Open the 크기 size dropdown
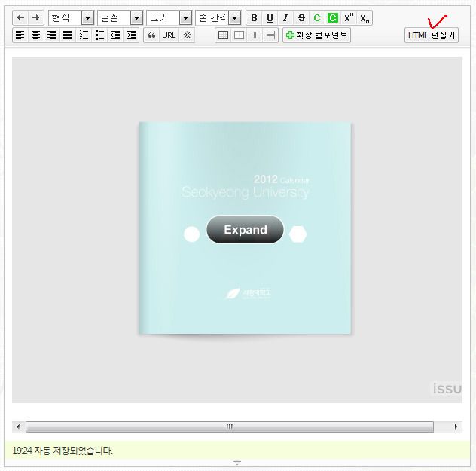Screen dimensions: 476x471 tap(169, 17)
